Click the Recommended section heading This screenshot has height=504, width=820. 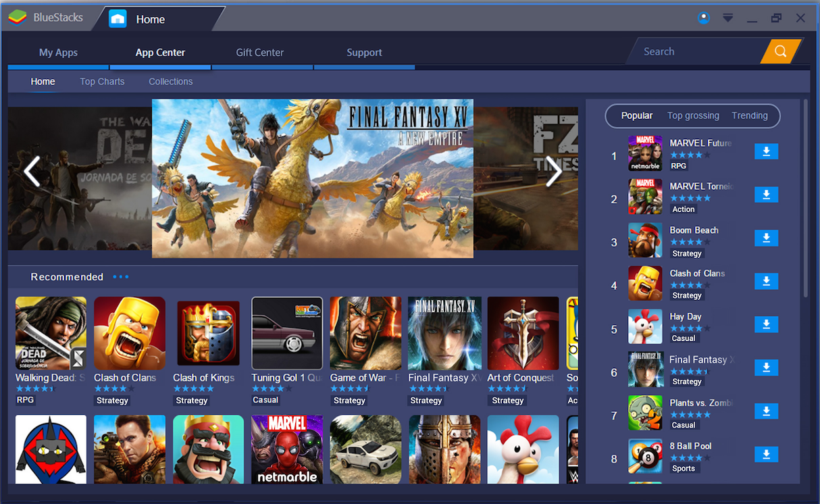[67, 277]
